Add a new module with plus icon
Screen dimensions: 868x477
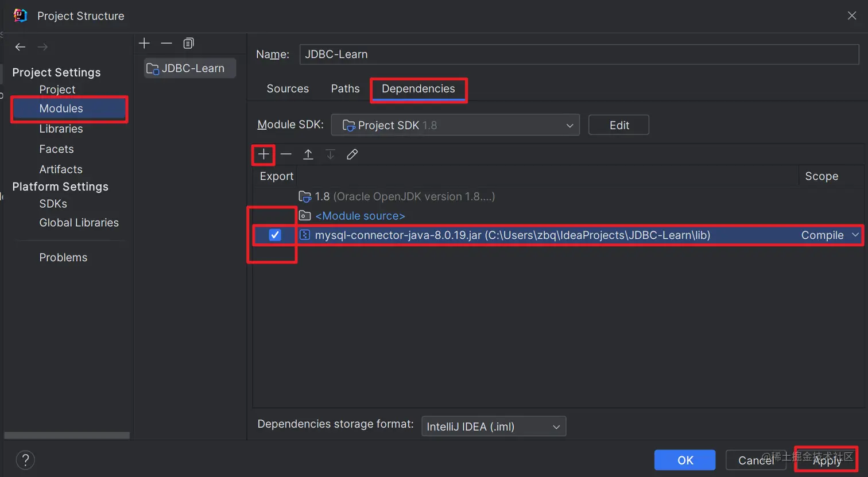click(x=144, y=43)
